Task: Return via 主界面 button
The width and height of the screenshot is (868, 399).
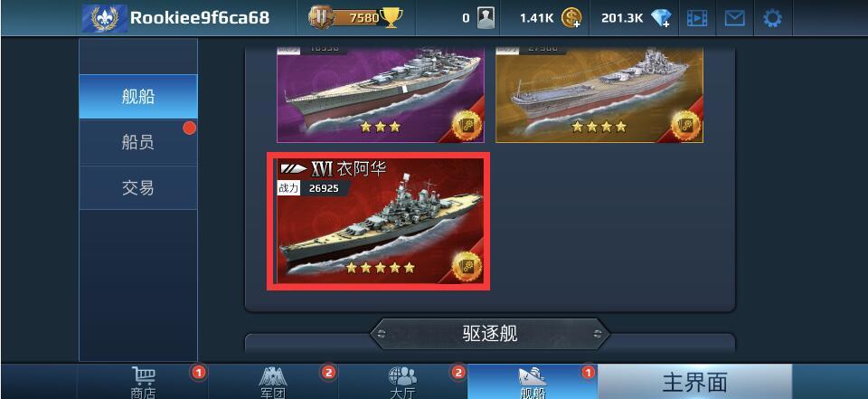Action: (694, 383)
